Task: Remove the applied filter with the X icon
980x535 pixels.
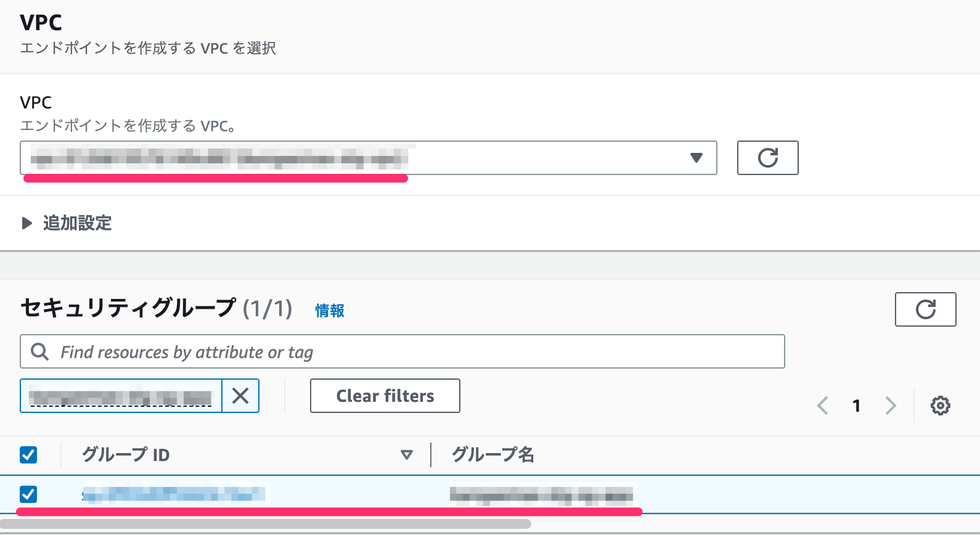Action: tap(240, 396)
